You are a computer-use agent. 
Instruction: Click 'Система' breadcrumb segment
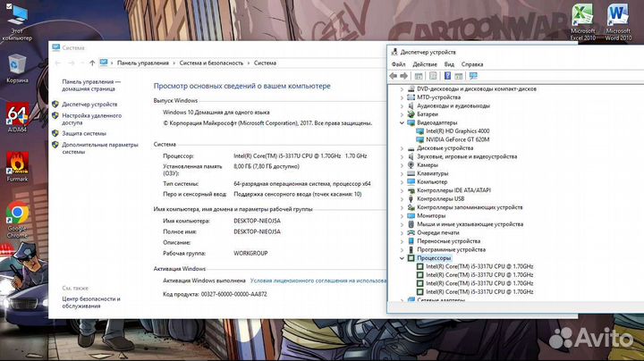point(265,63)
